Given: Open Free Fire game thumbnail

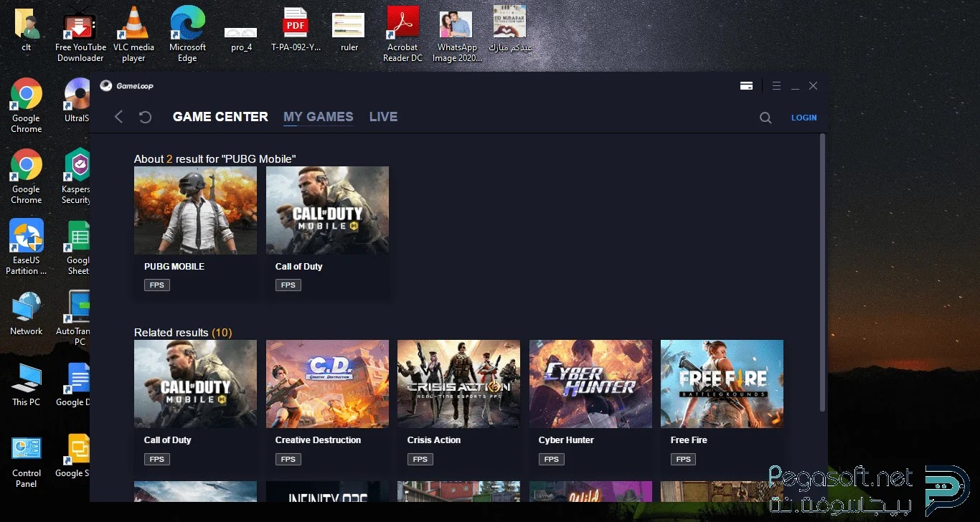Looking at the screenshot, I should [722, 384].
